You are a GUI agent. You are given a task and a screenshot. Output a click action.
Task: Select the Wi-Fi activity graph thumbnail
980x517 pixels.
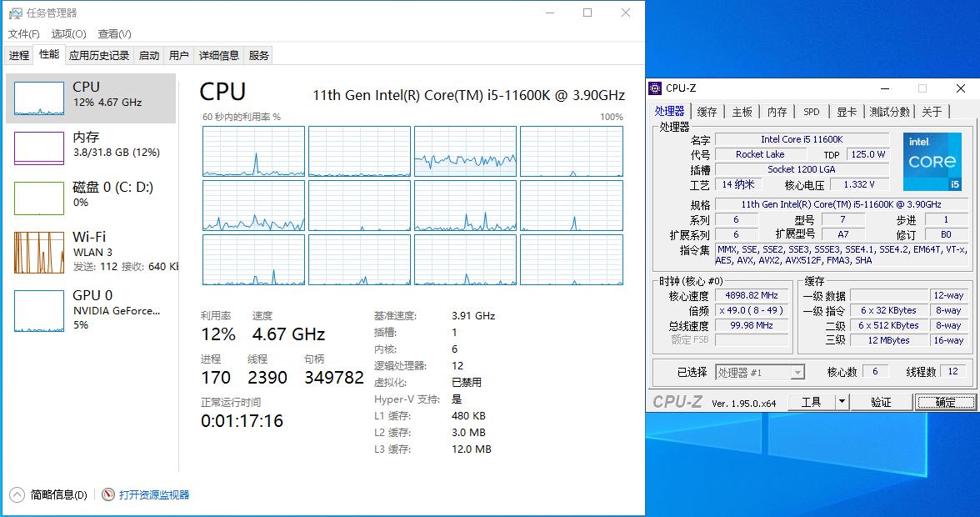tap(38, 253)
